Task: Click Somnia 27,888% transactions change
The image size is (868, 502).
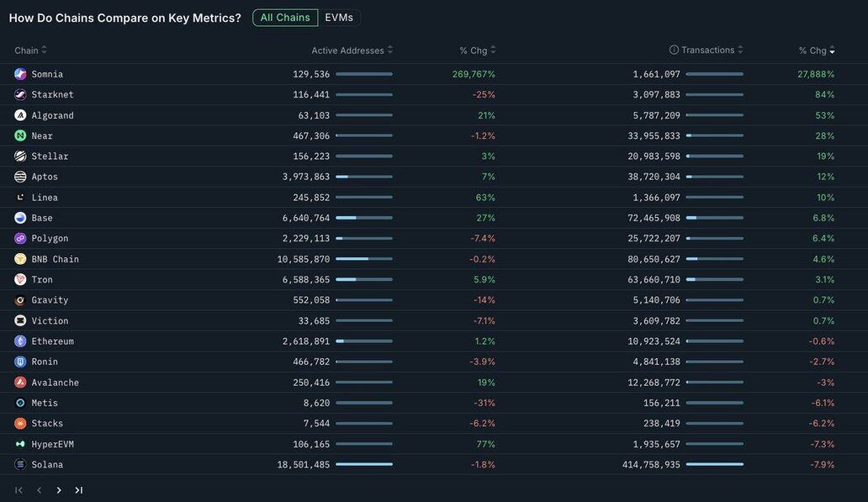Action: point(816,74)
